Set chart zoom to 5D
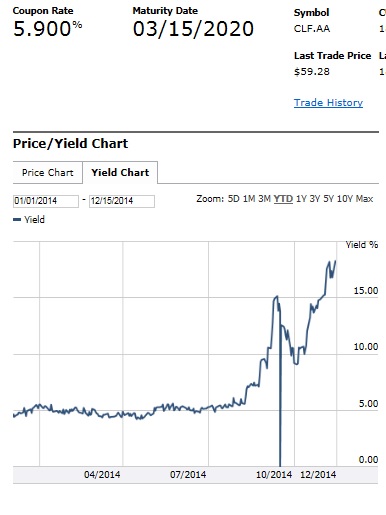 click(x=233, y=199)
